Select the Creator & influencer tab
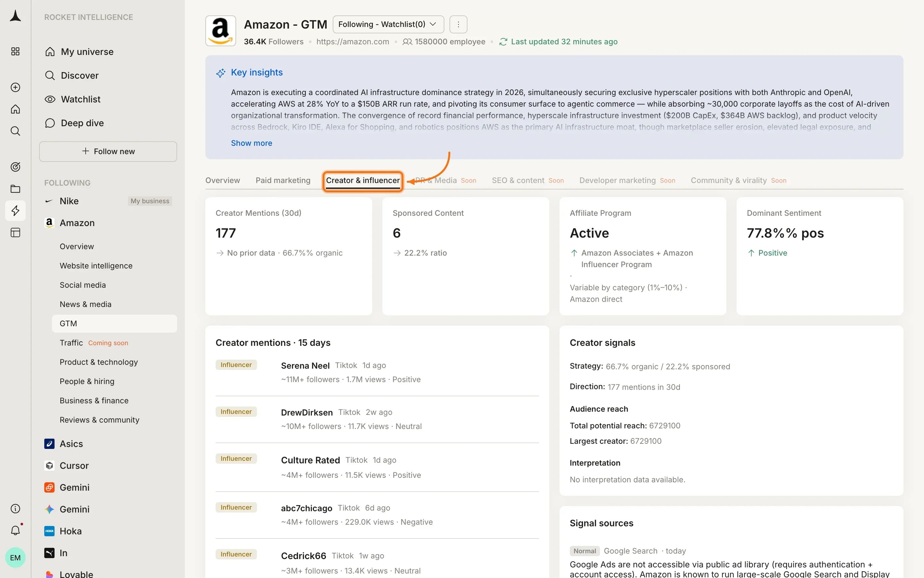The width and height of the screenshot is (924, 578). point(363,180)
